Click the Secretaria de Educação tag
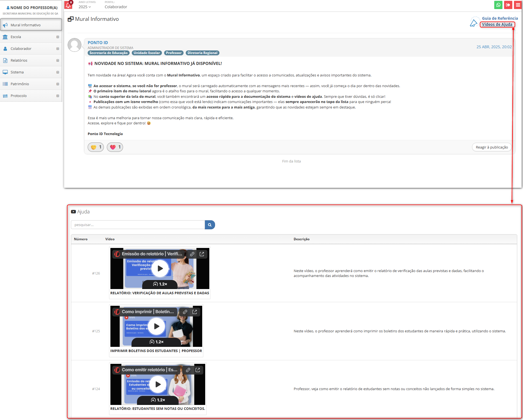Image resolution: width=523 pixels, height=420 pixels. pos(108,53)
